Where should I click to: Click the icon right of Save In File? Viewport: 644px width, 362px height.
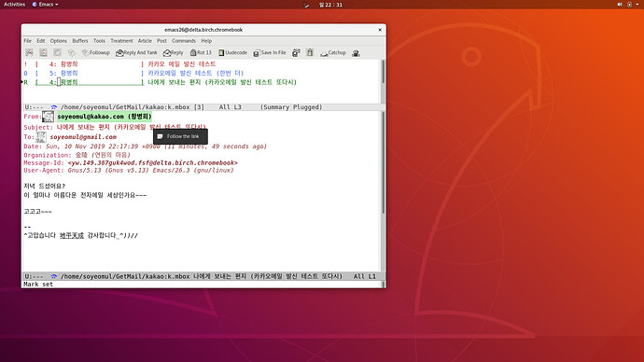click(296, 52)
